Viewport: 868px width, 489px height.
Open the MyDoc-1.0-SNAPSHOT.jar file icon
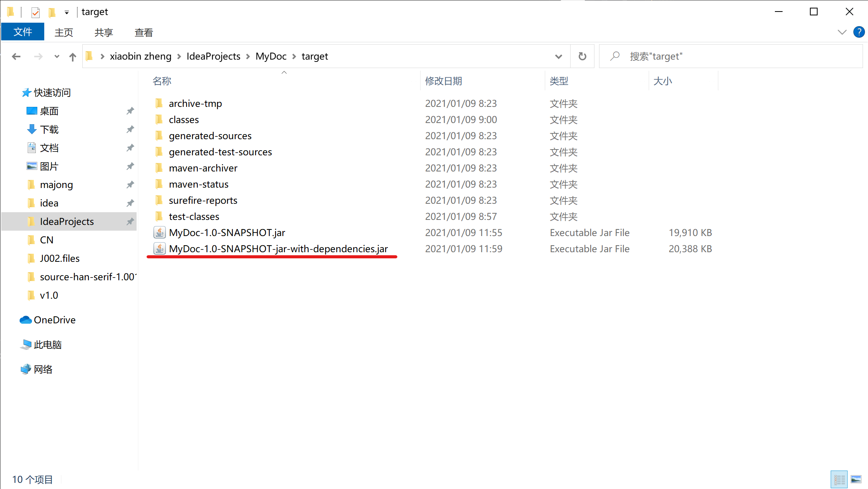coord(159,233)
